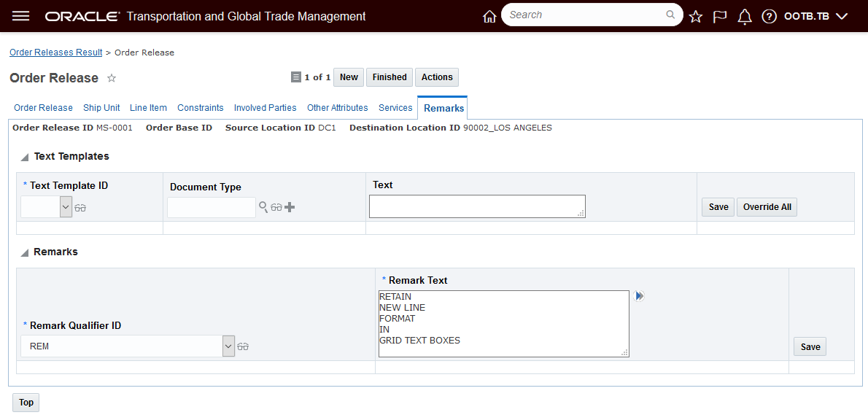Add new Document Type with plus icon
The width and height of the screenshot is (868, 415).
pyautogui.click(x=290, y=207)
